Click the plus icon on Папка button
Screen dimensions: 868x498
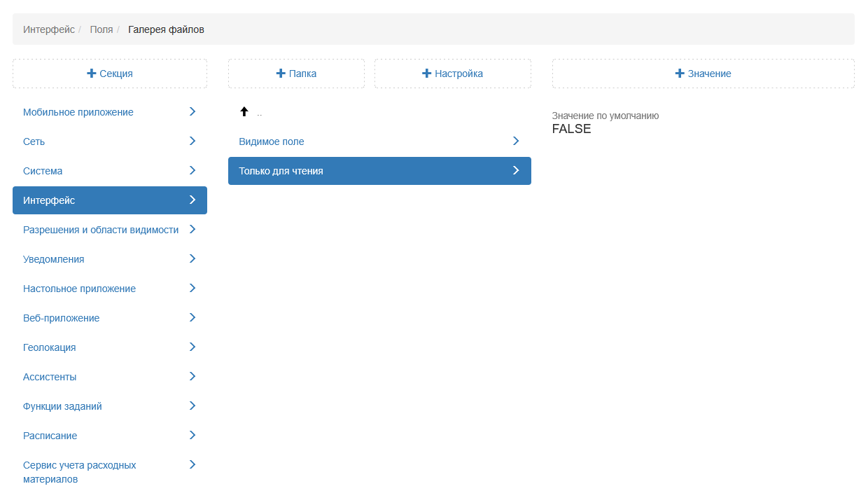(281, 74)
